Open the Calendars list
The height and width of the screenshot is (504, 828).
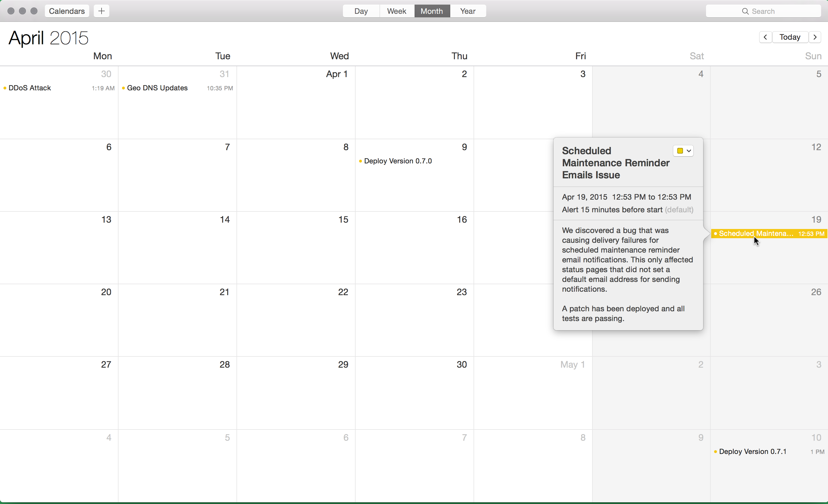coord(66,11)
